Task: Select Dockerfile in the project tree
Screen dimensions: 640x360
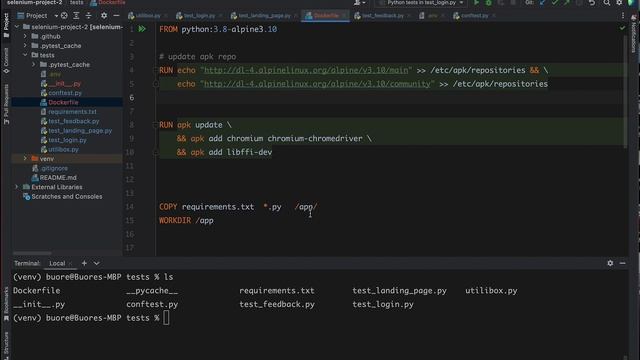Action: (x=63, y=102)
